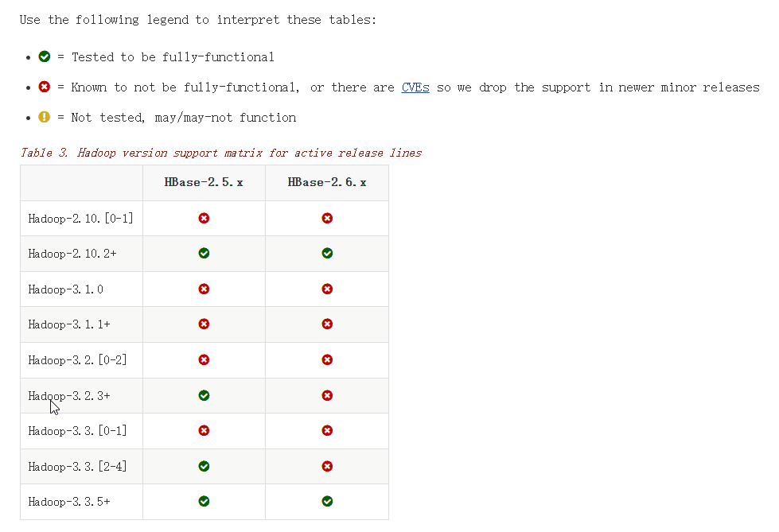Click HBase-2.6.x check icon for Hadoop-2.10.2+
This screenshot has height=532, width=779.
click(x=327, y=254)
